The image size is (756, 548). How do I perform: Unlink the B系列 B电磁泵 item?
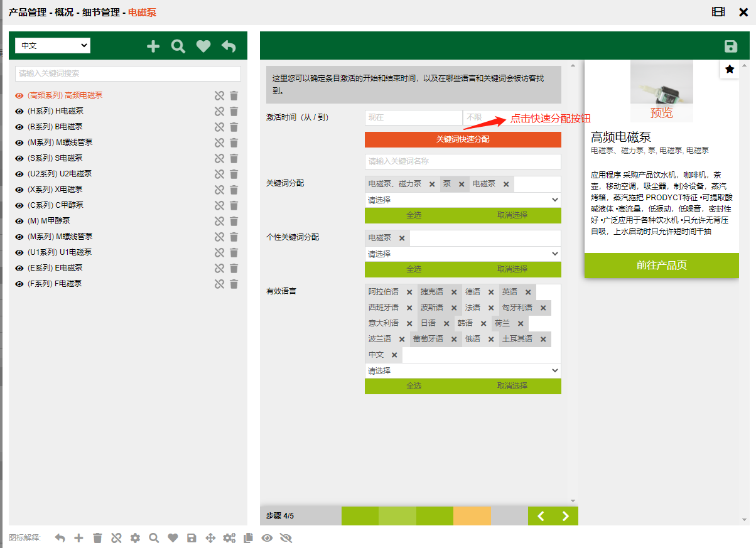(219, 127)
